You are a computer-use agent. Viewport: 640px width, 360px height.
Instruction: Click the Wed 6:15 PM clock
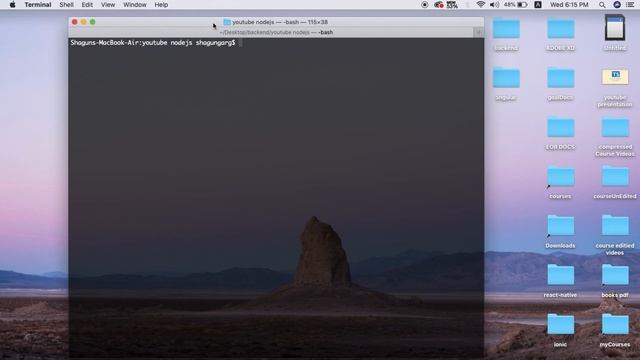coord(569,5)
